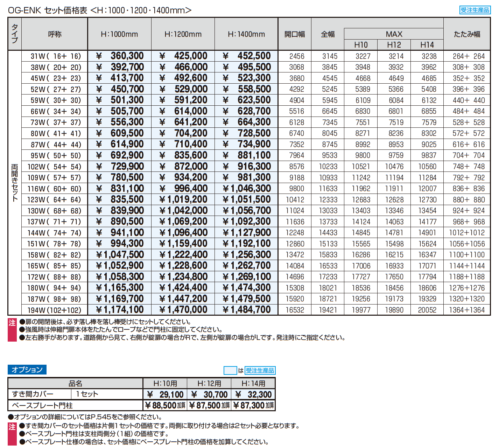Click the price "¥ 780,500"

120,177
